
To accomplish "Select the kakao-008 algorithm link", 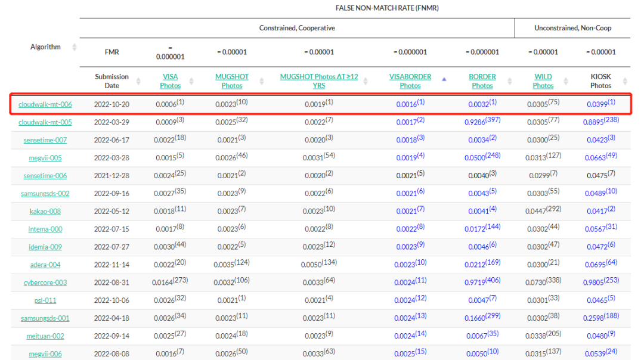I will 45,211.
